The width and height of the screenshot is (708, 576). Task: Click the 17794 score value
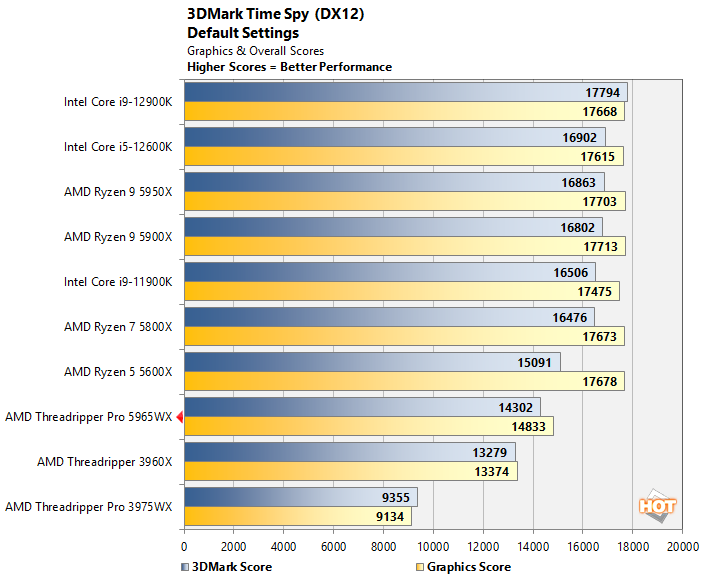pos(602,93)
